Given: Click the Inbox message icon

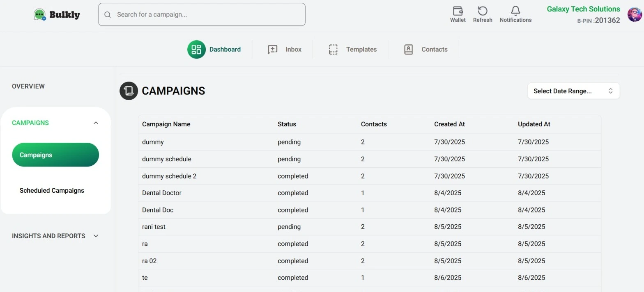Looking at the screenshot, I should click(273, 50).
